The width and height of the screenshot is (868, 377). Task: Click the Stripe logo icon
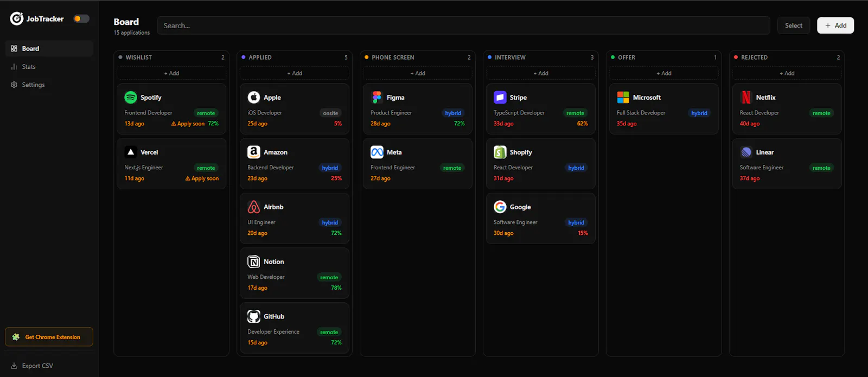point(500,97)
